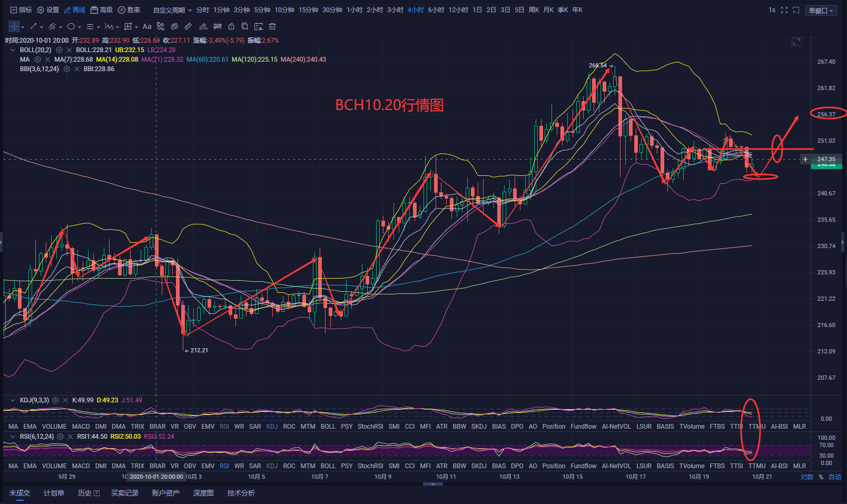Open the 计划单 planned orders tab

[54, 493]
